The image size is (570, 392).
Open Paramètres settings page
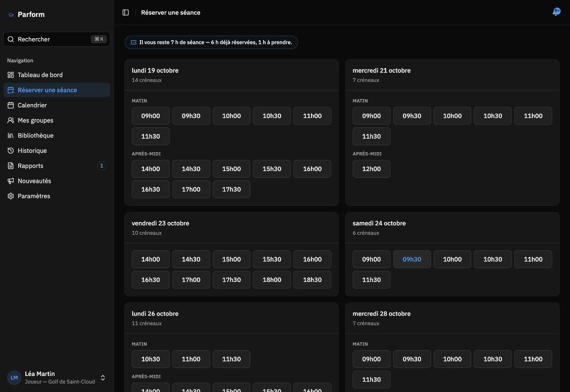[57, 196]
